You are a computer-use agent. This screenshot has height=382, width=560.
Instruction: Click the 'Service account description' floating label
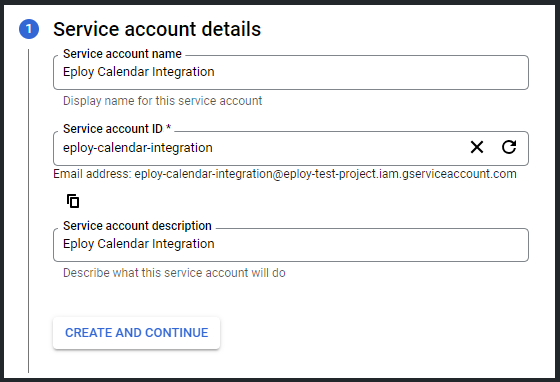pos(138,226)
